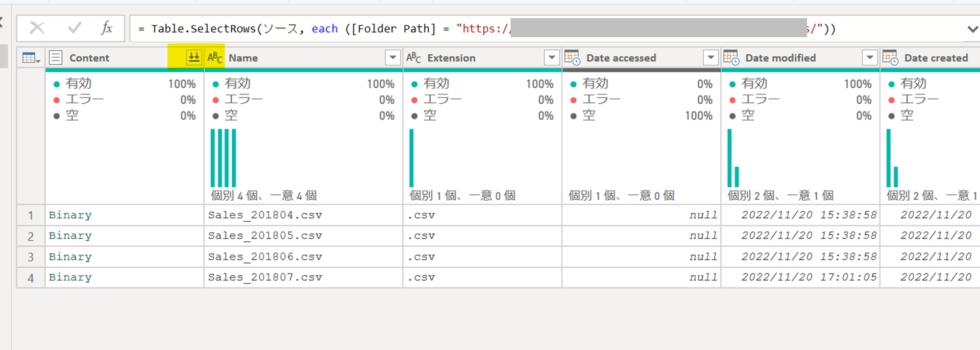
Task: Combine files using the Content column double-arrow button
Action: pyautogui.click(x=194, y=57)
